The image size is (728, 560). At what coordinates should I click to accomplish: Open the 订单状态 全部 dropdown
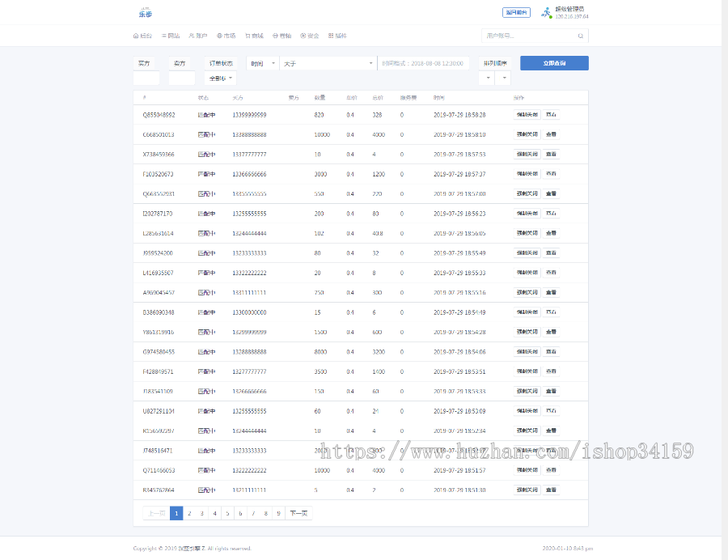[x=218, y=77]
